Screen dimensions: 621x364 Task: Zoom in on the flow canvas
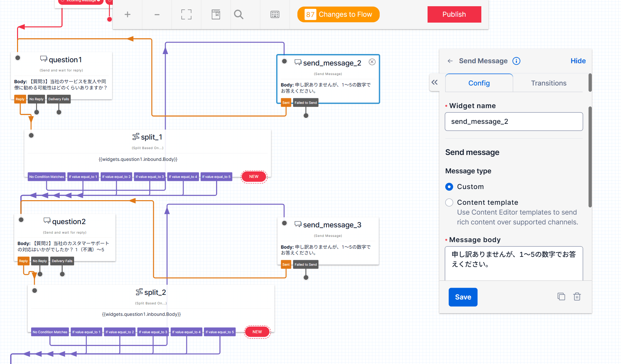pyautogui.click(x=128, y=14)
